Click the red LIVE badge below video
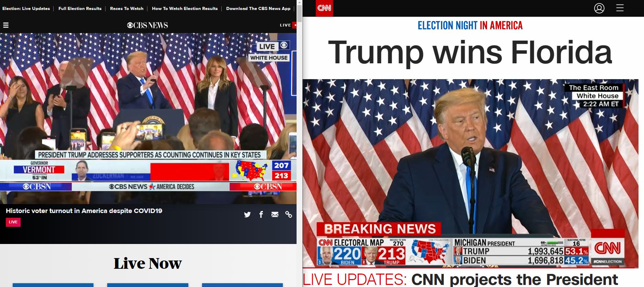This screenshot has height=287, width=644. pyautogui.click(x=13, y=222)
